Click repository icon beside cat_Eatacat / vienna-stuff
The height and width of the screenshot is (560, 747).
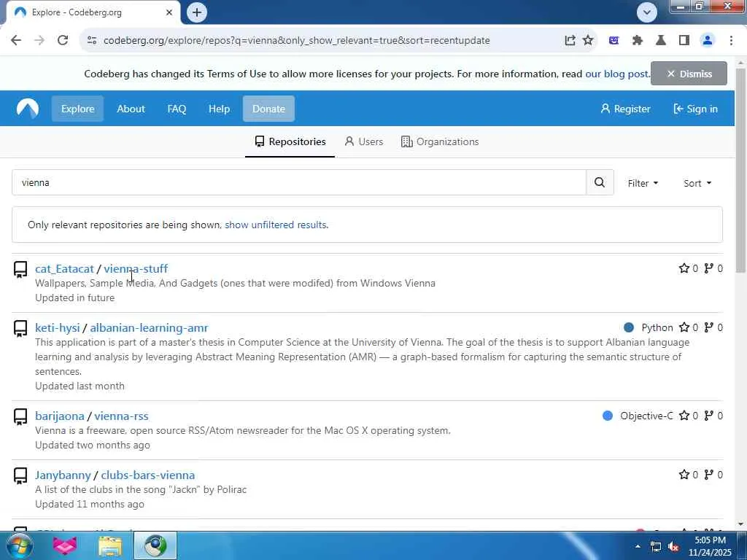(x=20, y=270)
